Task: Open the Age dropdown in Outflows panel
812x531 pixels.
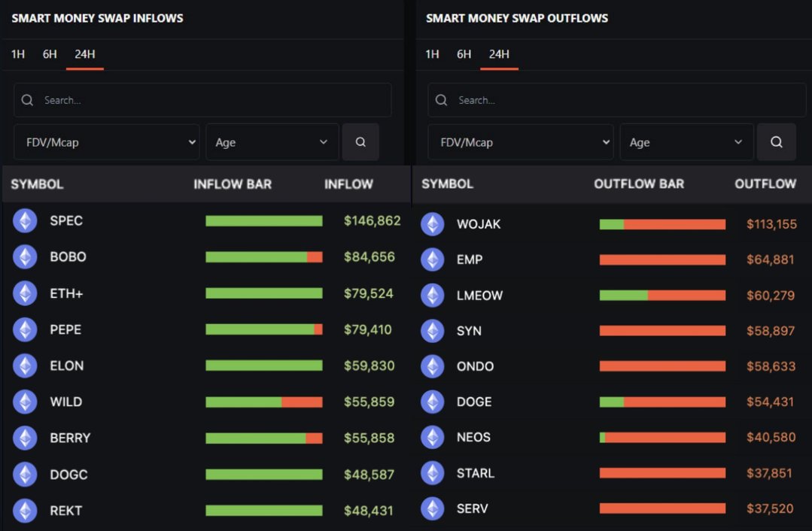Action: (686, 142)
